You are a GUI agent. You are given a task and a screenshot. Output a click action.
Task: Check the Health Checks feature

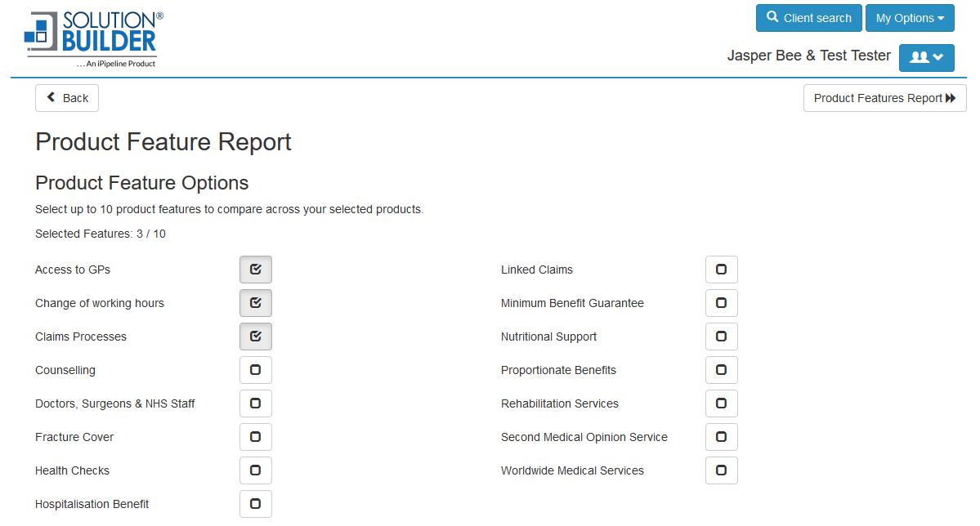click(256, 470)
